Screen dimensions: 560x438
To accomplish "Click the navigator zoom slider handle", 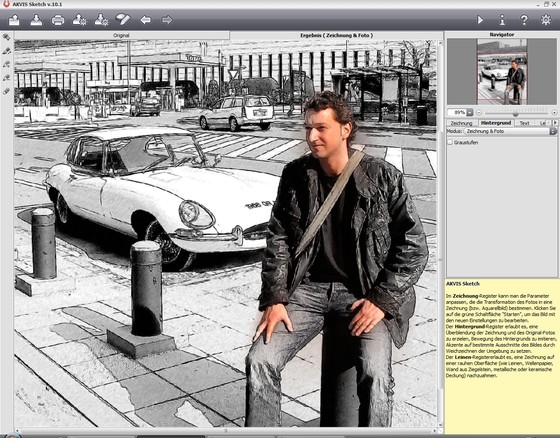I will point(515,114).
